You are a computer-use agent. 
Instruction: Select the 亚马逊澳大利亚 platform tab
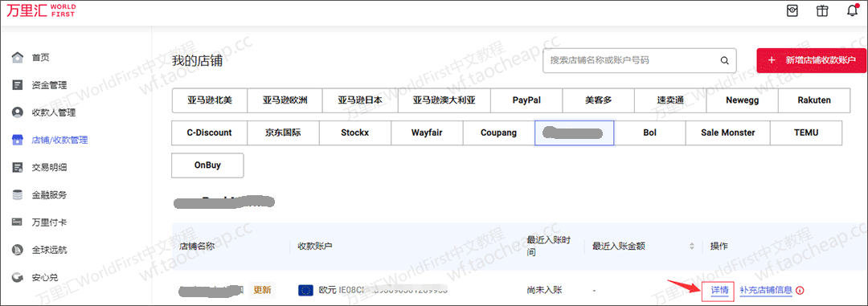click(444, 100)
